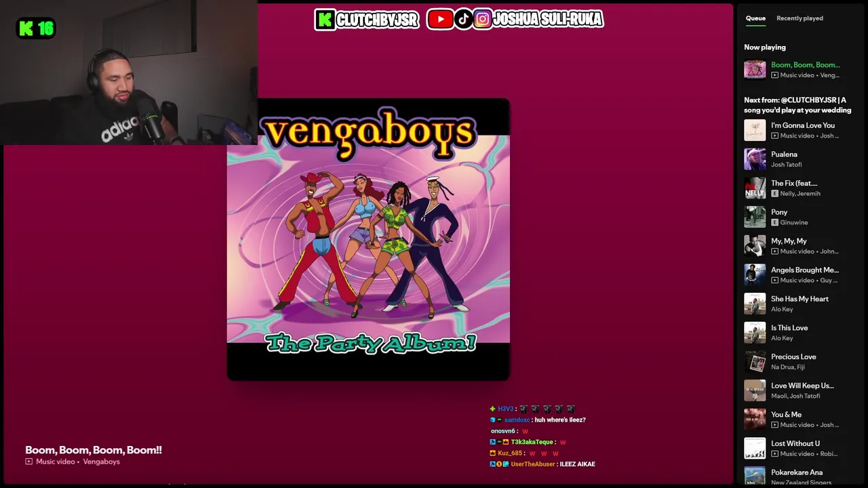Click the Vengaboys Party Album cover art
The height and width of the screenshot is (488, 868).
tap(368, 239)
